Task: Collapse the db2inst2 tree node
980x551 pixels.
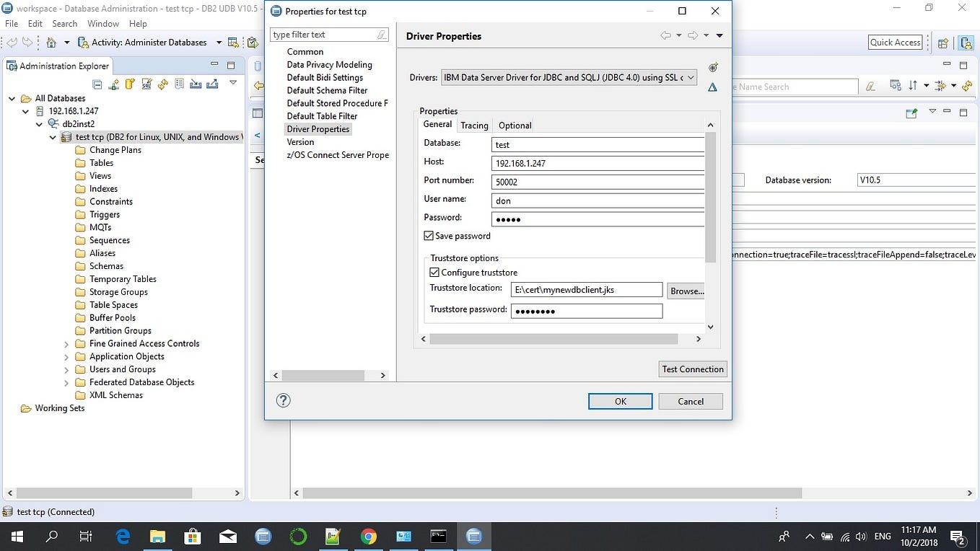Action: tap(39, 123)
